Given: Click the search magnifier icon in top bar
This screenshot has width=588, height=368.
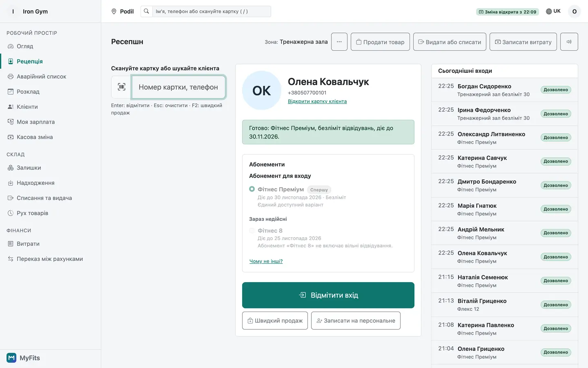Looking at the screenshot, I should pos(146,11).
